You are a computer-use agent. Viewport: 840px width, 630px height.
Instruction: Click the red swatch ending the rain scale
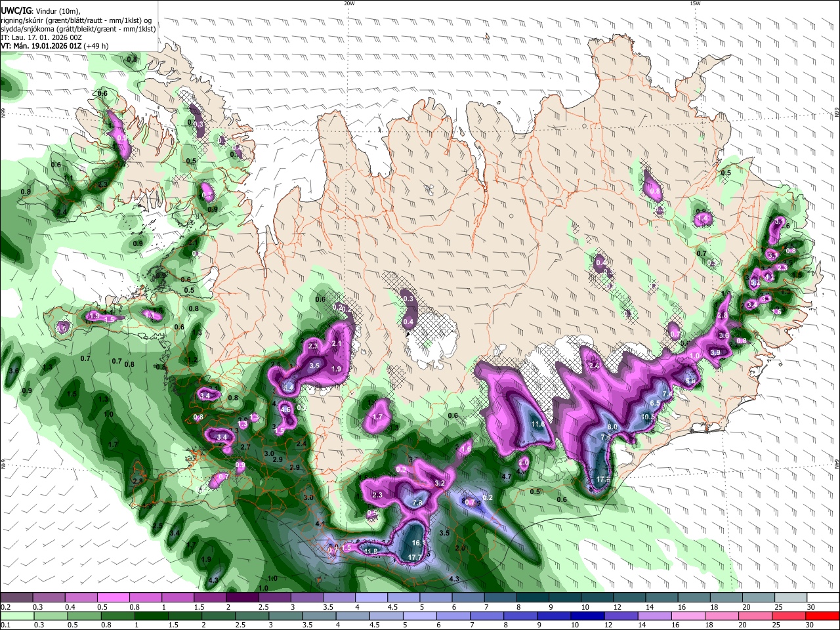821,616
